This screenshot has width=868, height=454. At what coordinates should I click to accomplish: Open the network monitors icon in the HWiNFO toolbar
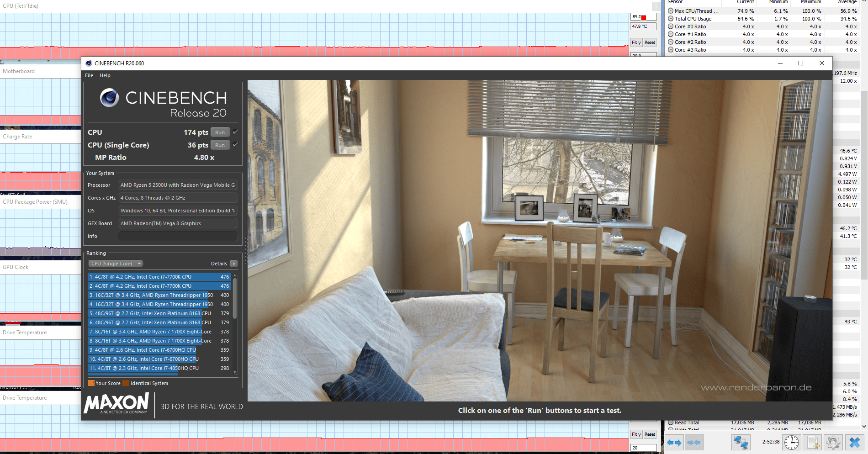pos(741,443)
